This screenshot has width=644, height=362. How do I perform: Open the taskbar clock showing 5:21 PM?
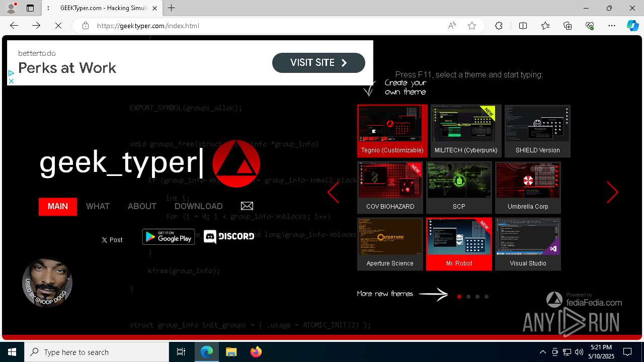point(601,352)
